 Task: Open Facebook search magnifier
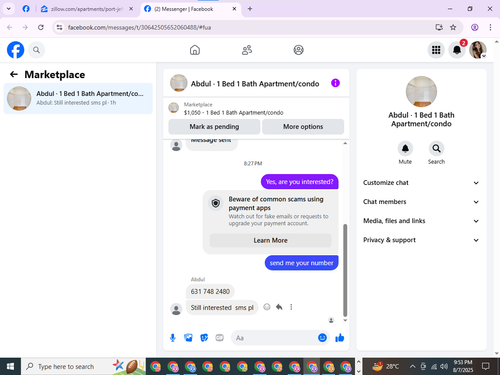click(36, 50)
